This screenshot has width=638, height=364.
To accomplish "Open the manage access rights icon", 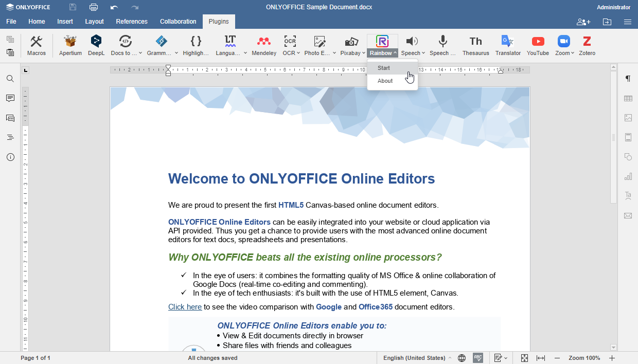I will (x=583, y=22).
